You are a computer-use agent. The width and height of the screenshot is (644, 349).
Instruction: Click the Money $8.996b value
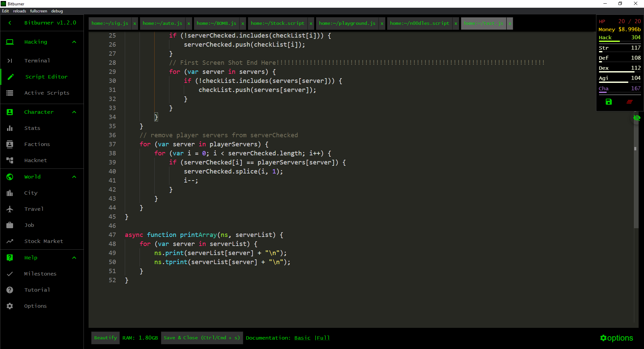click(x=630, y=30)
